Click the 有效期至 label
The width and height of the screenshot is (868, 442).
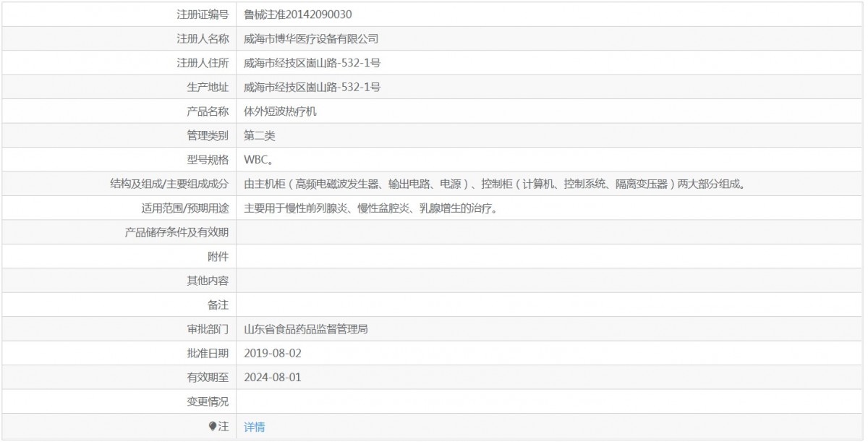tap(208, 378)
